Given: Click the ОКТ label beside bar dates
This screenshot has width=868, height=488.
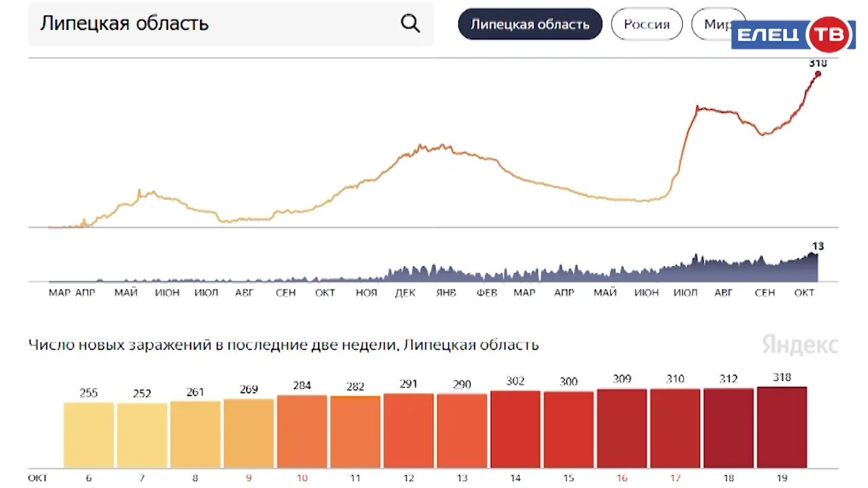Looking at the screenshot, I should pos(37,478).
